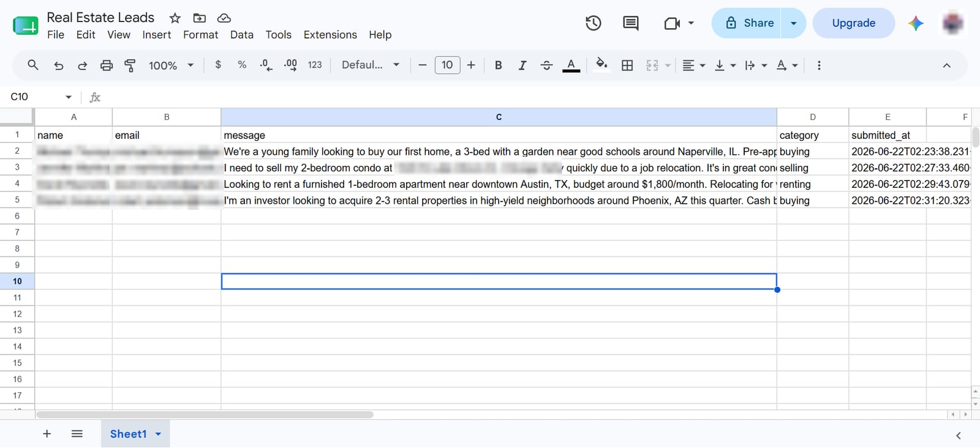Open the Gemini sparkle assistant
This screenshot has width=980, height=448.
point(916,23)
